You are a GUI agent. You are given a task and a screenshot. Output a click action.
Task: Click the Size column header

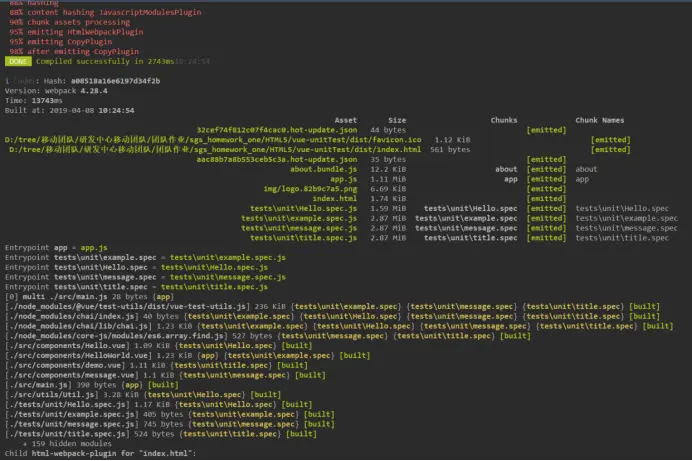397,120
